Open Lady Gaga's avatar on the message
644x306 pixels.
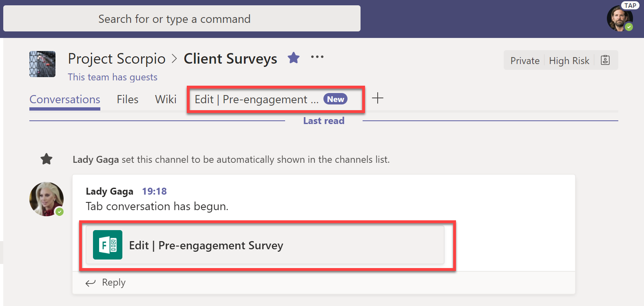point(46,199)
